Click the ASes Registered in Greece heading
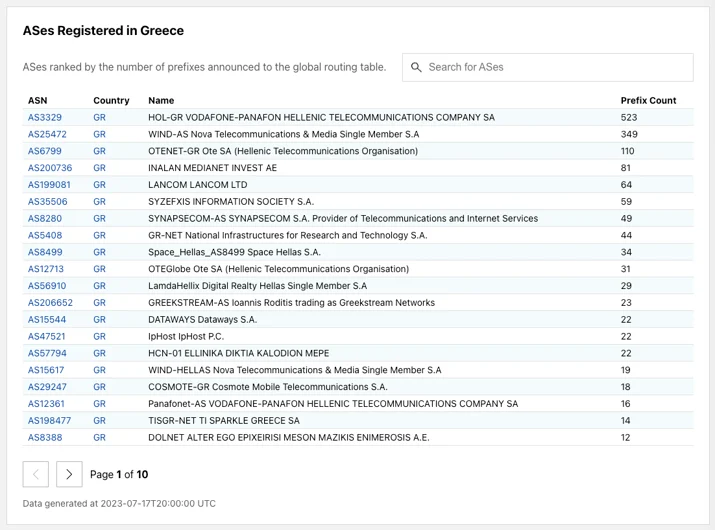The image size is (715, 530). [x=103, y=31]
